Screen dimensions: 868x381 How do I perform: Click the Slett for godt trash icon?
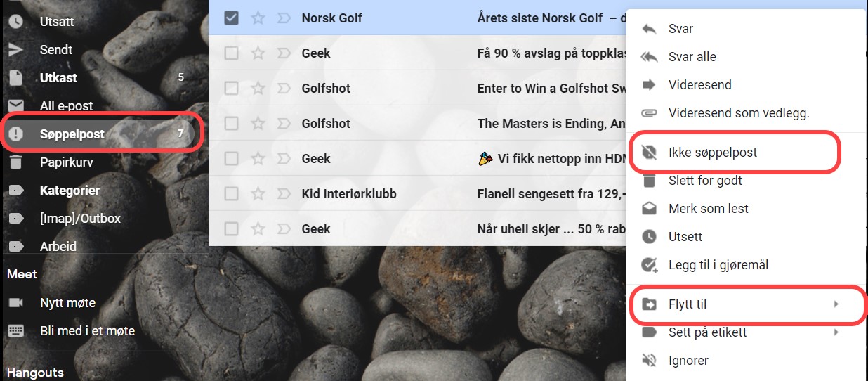[x=650, y=181]
